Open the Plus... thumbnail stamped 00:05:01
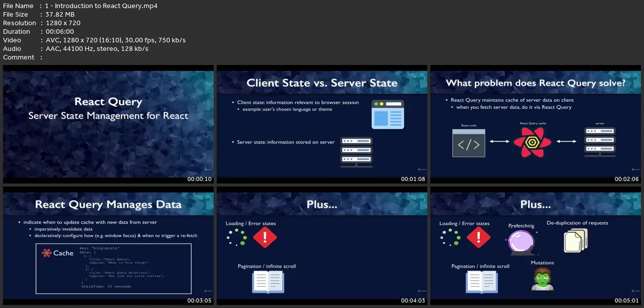 pos(536,246)
